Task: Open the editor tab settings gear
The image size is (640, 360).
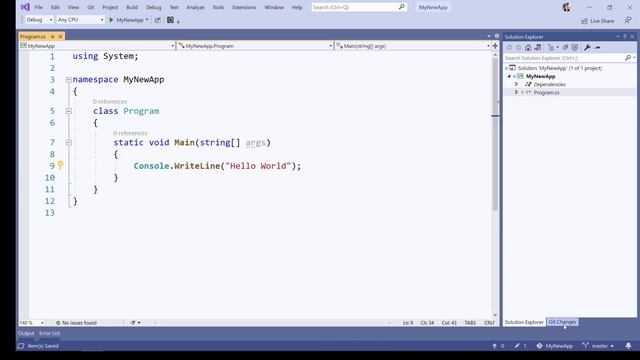Action: tap(497, 36)
